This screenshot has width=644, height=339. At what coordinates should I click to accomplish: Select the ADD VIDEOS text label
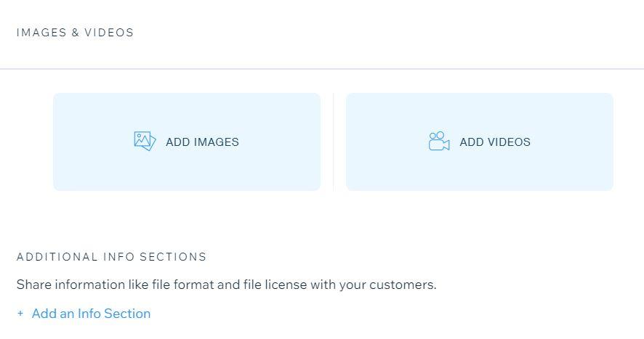coord(495,142)
